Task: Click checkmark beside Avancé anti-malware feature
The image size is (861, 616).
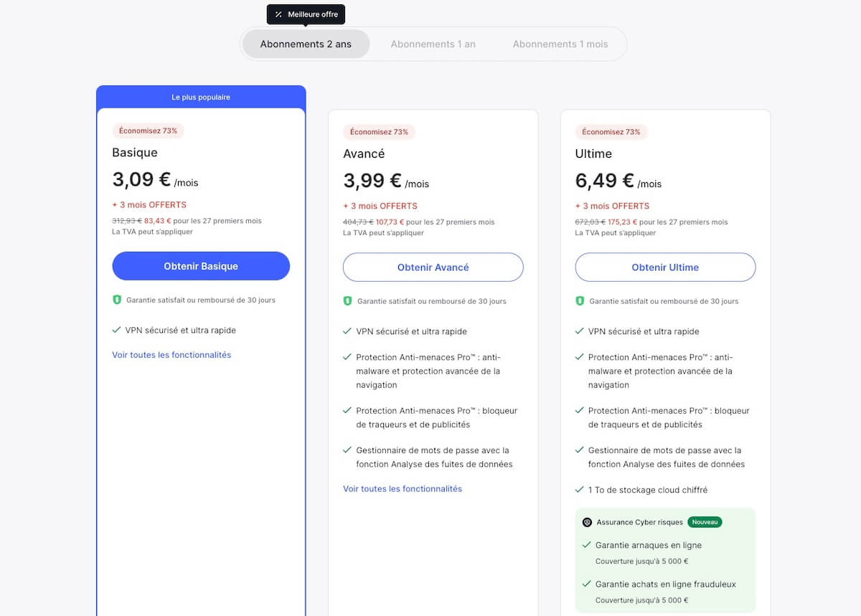Action: (x=347, y=357)
